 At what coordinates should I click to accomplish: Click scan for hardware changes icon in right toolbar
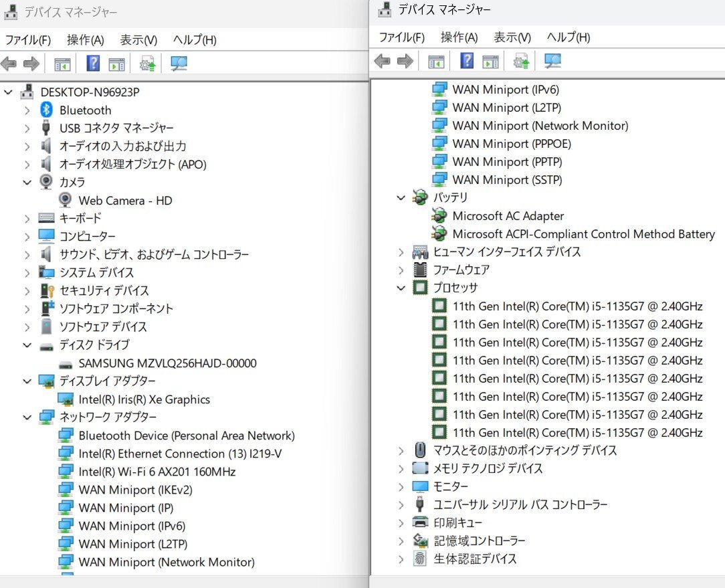pyautogui.click(x=552, y=62)
